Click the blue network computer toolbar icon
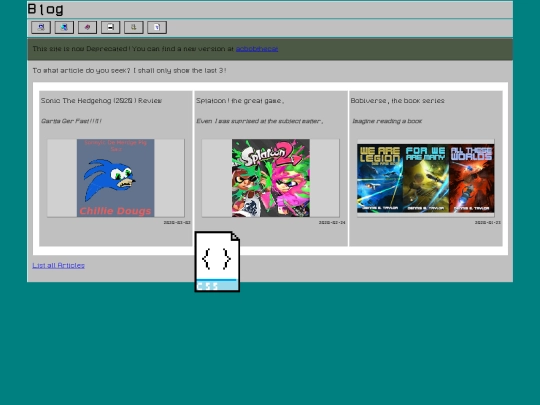The height and width of the screenshot is (405, 540). tap(64, 27)
